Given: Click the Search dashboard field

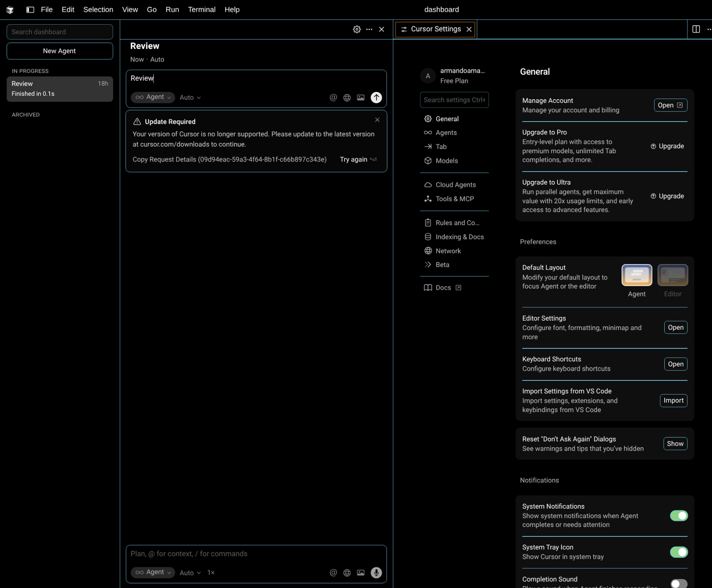Looking at the screenshot, I should click(x=60, y=32).
